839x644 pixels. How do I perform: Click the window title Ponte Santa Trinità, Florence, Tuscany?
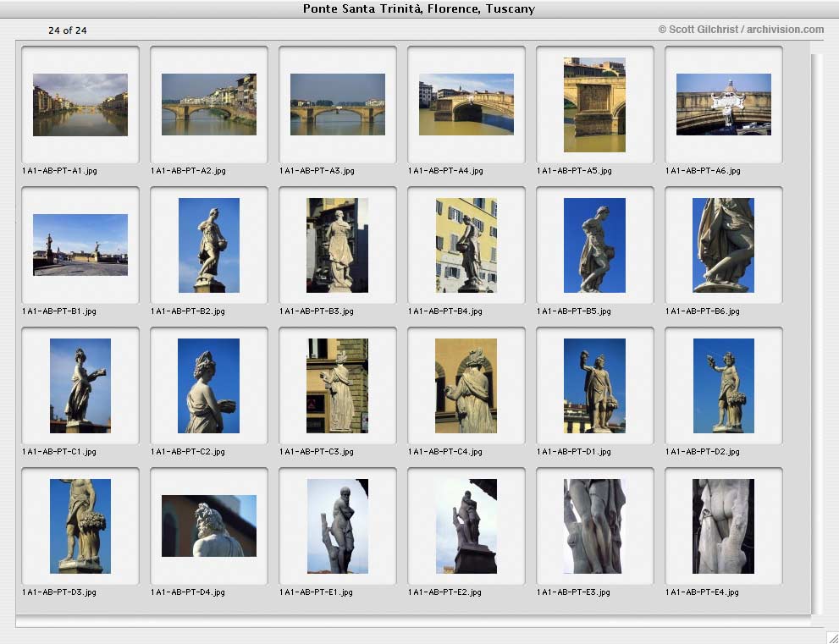click(x=419, y=8)
